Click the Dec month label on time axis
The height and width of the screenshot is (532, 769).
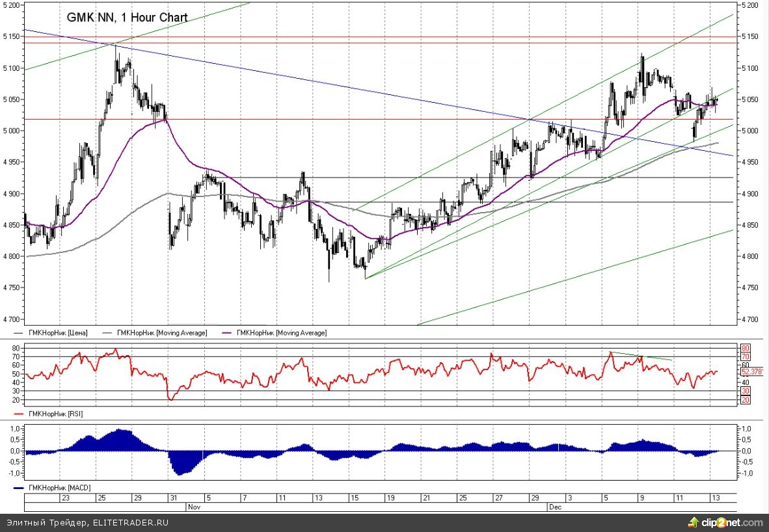coord(555,505)
